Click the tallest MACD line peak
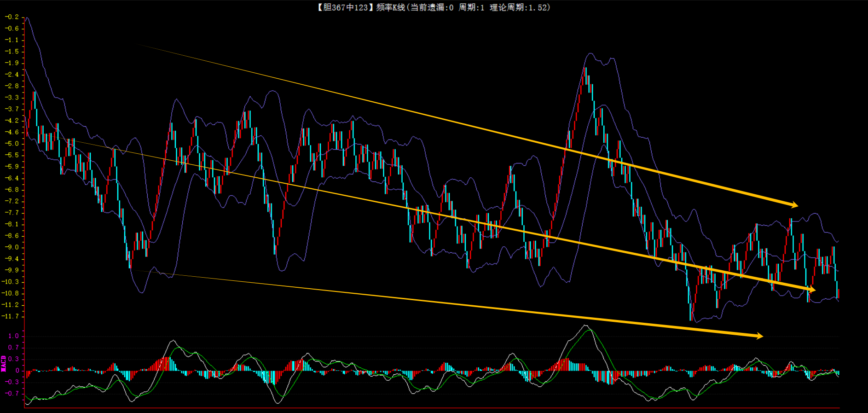The width and height of the screenshot is (868, 413). pyautogui.click(x=585, y=326)
